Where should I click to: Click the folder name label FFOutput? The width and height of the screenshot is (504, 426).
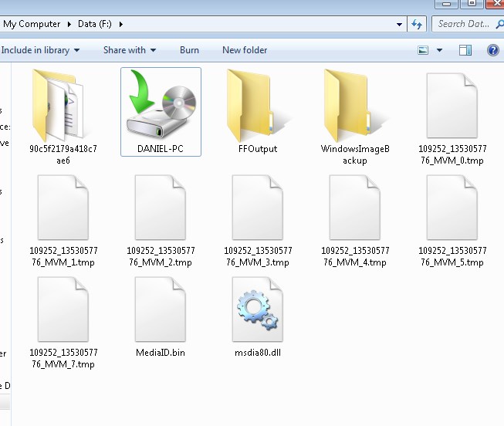click(258, 149)
